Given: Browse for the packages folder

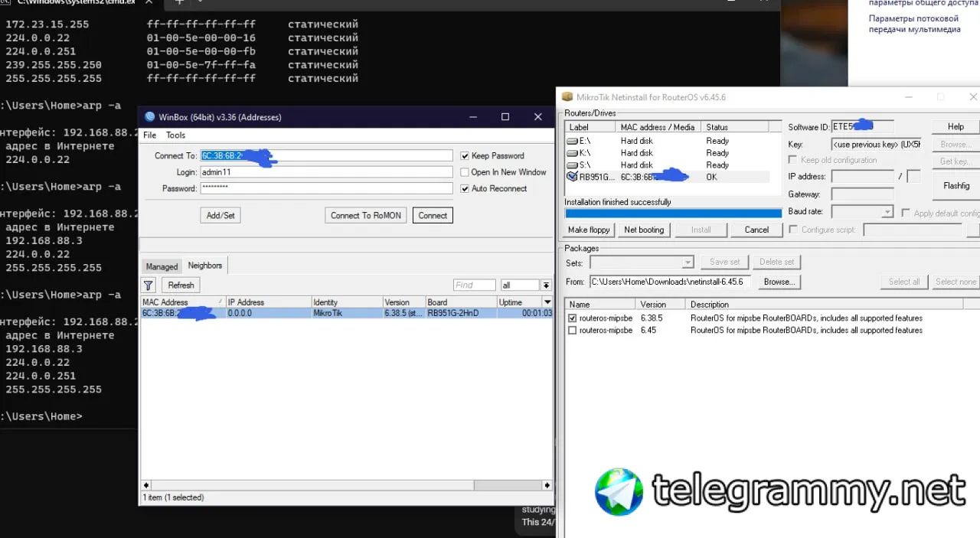Looking at the screenshot, I should pyautogui.click(x=779, y=282).
